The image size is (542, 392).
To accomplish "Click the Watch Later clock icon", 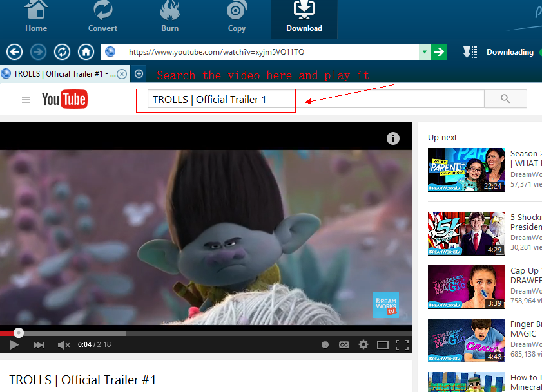I will tap(325, 344).
